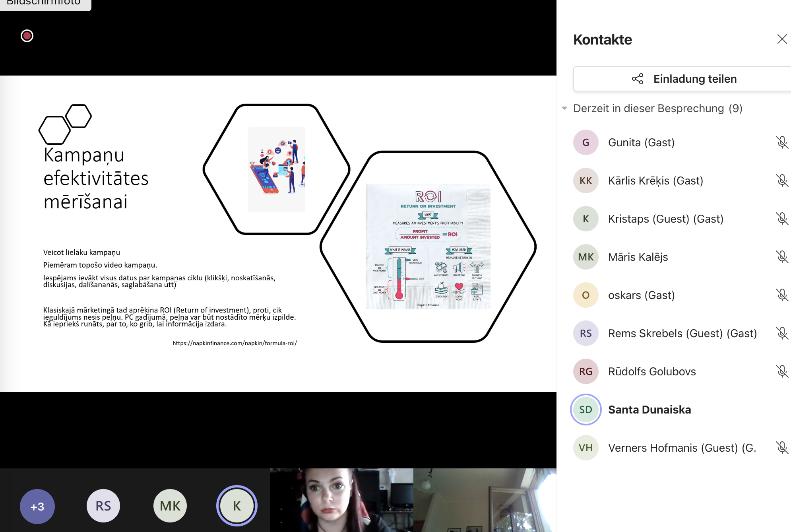
Task: Click the woman's webcam video thumbnail
Action: (x=341, y=500)
